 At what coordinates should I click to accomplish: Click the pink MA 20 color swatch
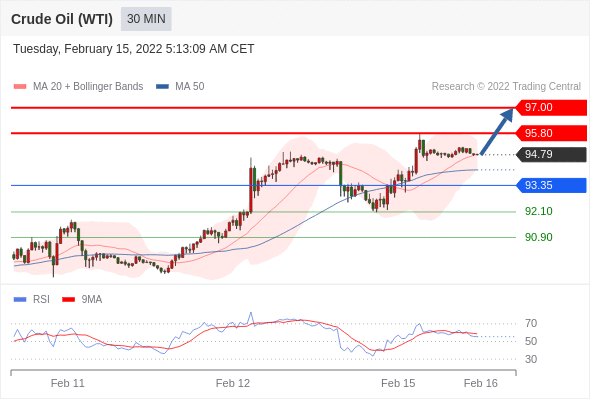point(20,87)
